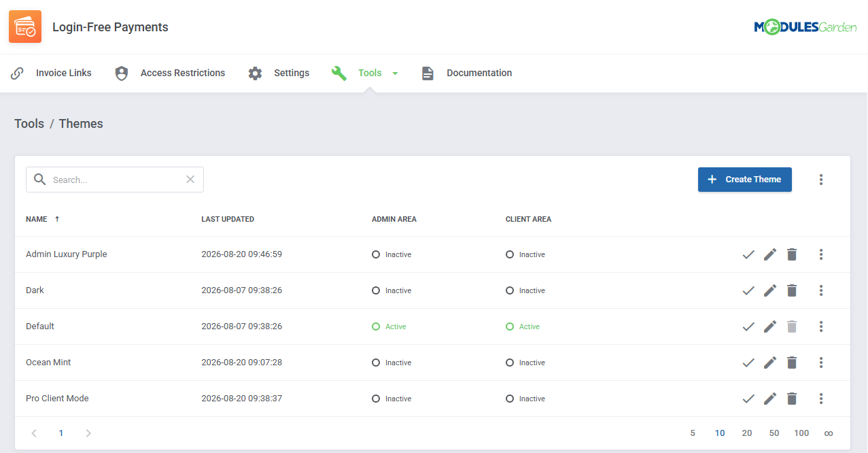Delete the Admin Luxury Purple theme
Image resolution: width=868 pixels, height=453 pixels.
[792, 254]
